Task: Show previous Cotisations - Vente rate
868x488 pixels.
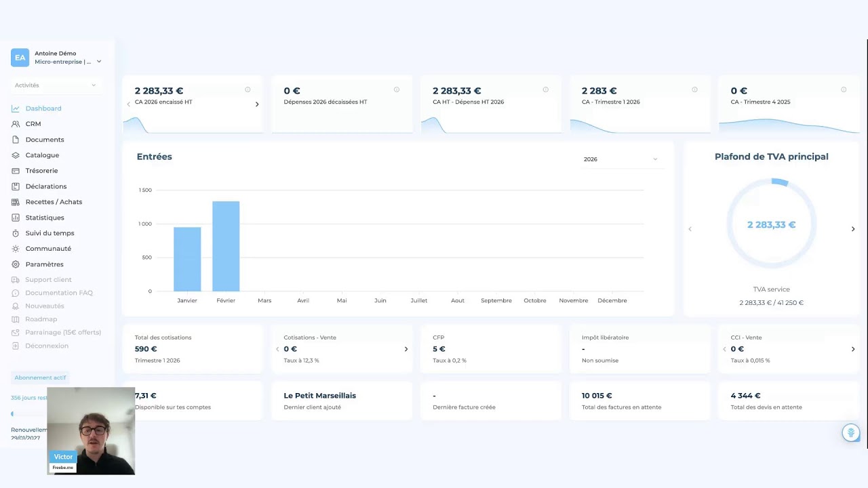Action: point(277,349)
